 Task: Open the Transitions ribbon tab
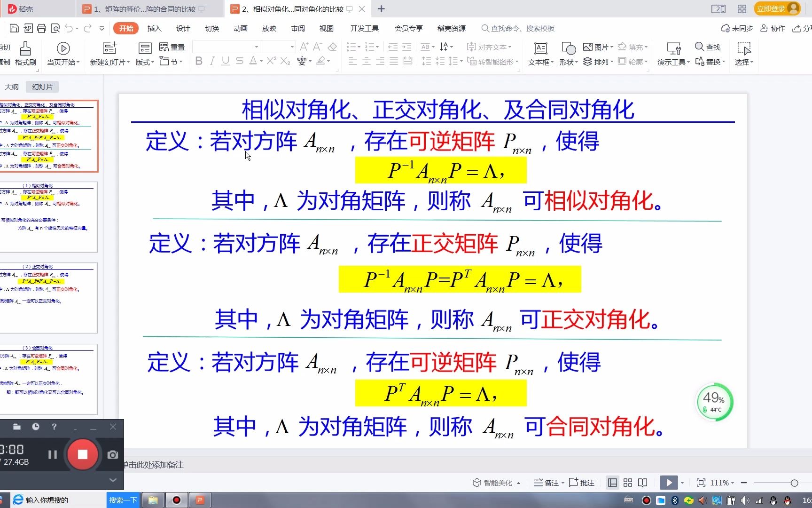[212, 28]
